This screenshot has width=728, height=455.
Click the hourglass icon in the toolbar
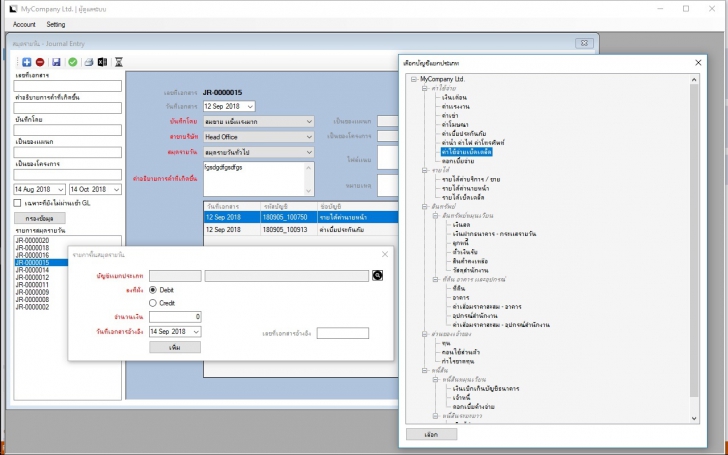pos(118,62)
